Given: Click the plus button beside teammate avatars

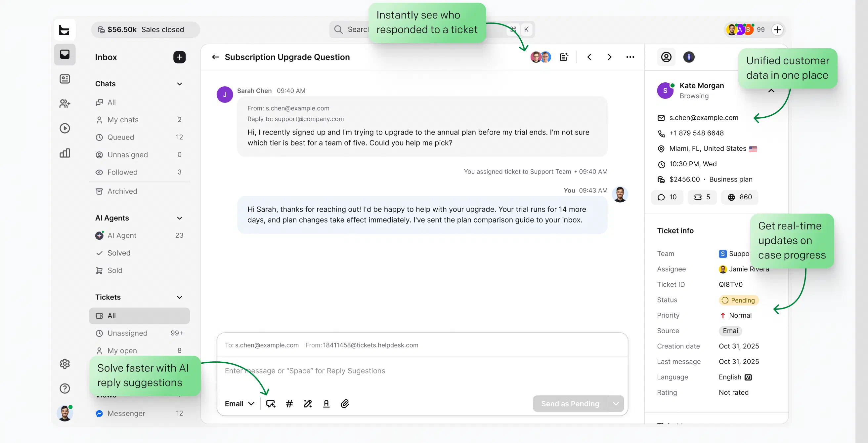Looking at the screenshot, I should coord(777,30).
